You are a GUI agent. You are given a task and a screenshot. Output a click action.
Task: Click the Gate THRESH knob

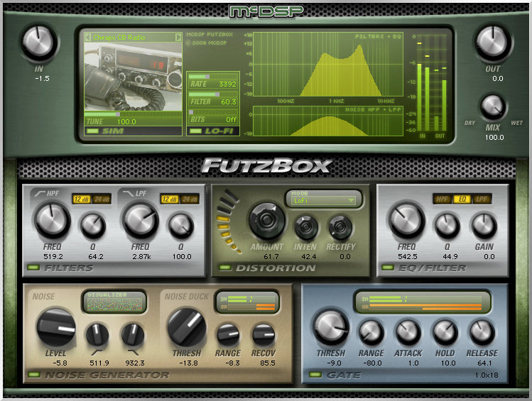pyautogui.click(x=330, y=326)
